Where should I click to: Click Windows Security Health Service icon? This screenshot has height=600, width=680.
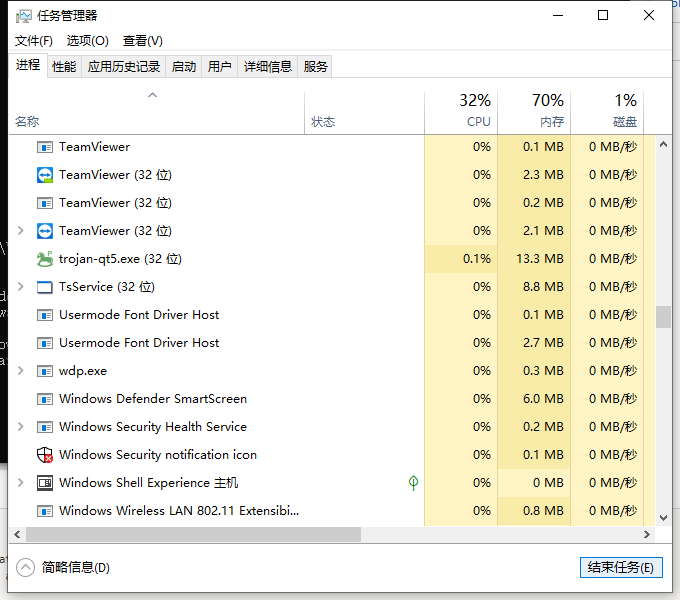(x=45, y=427)
